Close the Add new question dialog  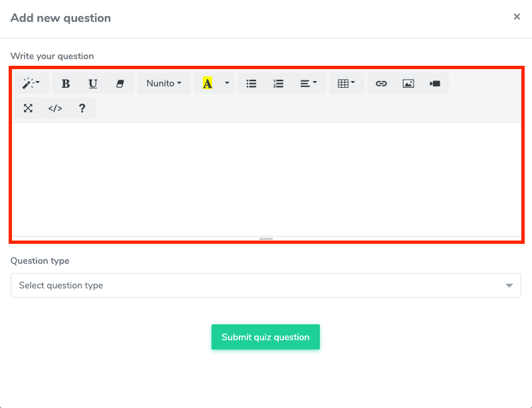(x=517, y=17)
